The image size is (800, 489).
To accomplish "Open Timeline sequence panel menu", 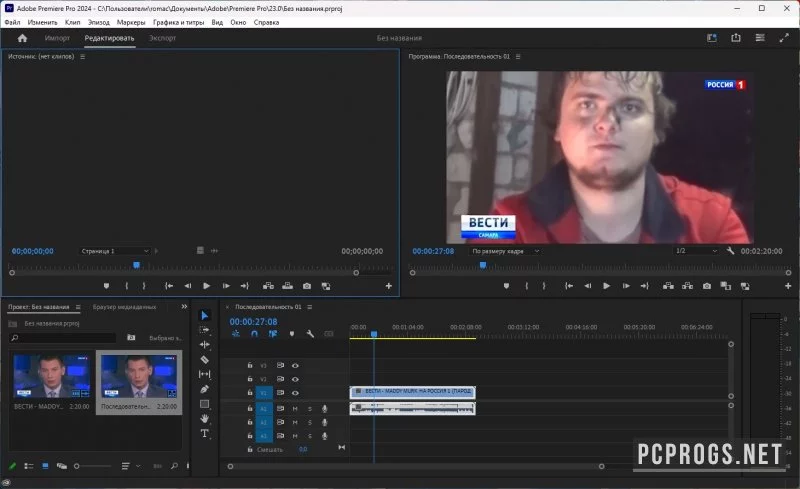I will click(x=310, y=307).
